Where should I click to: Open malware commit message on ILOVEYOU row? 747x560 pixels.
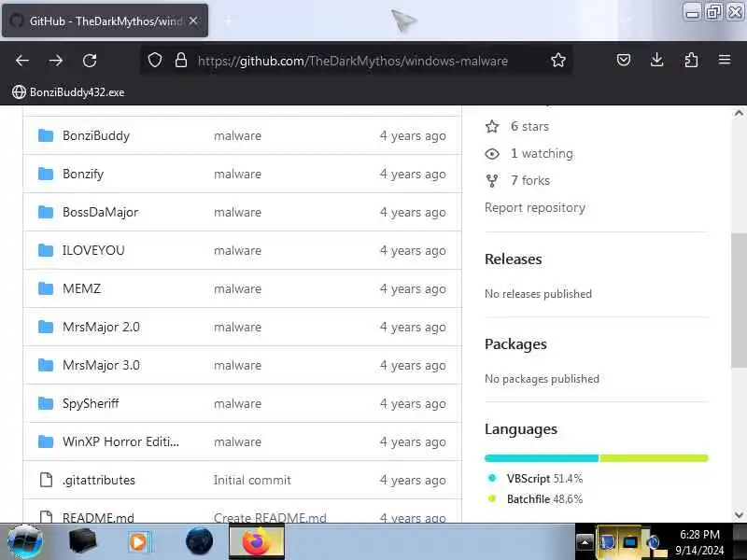pos(237,250)
